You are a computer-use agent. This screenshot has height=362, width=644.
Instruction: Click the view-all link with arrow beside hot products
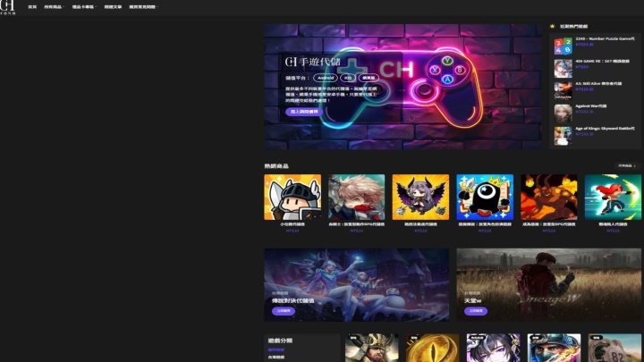click(x=627, y=166)
